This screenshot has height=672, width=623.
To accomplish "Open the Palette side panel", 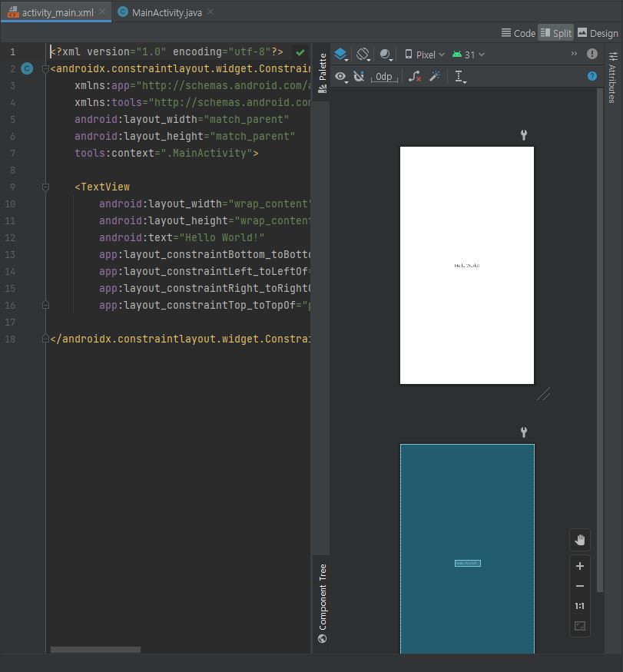I will (323, 73).
